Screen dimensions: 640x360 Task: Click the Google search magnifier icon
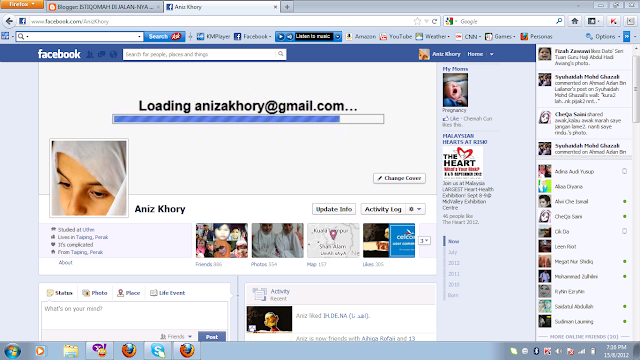point(559,21)
